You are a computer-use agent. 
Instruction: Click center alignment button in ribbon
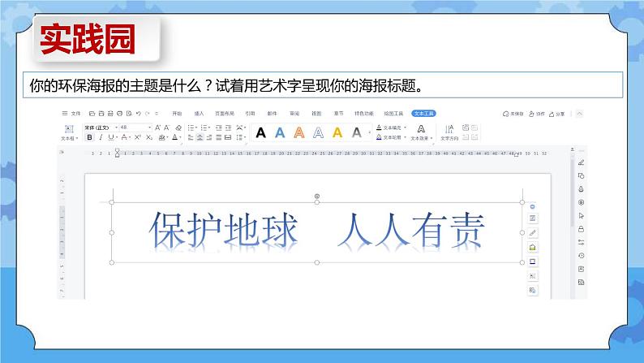click(x=200, y=138)
